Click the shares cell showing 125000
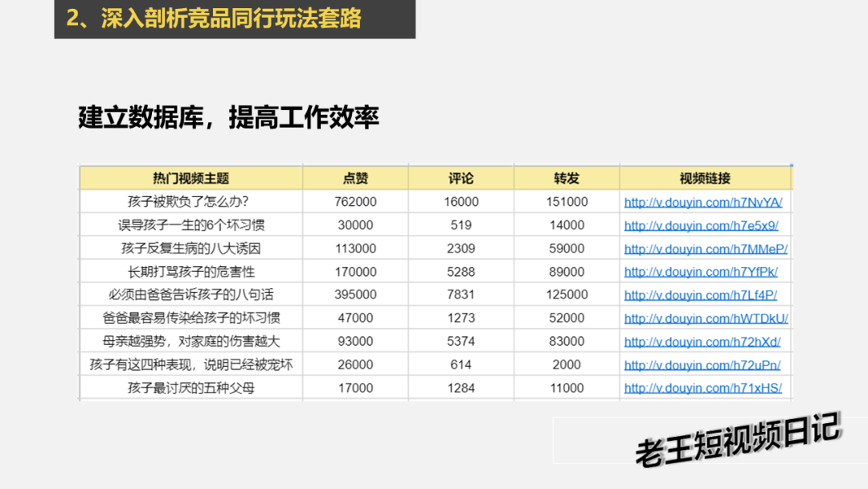The width and height of the screenshot is (868, 489). click(567, 295)
